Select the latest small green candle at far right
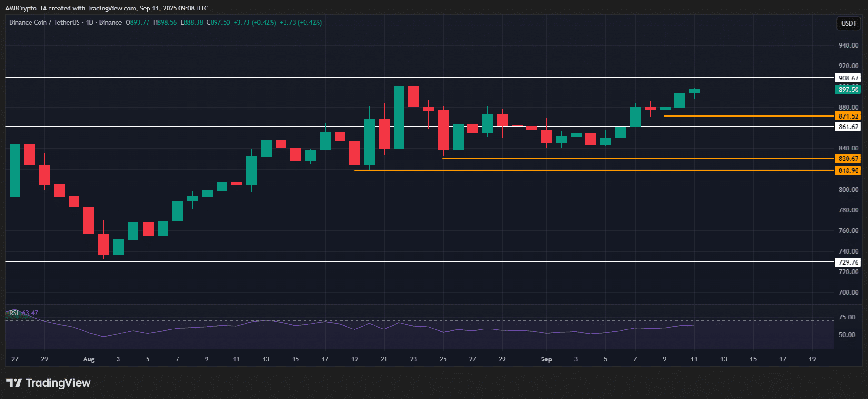 click(694, 91)
